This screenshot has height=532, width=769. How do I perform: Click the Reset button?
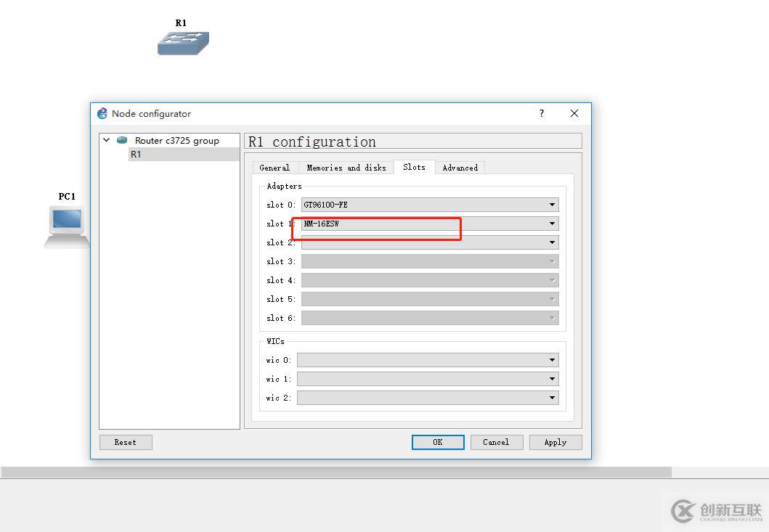coord(126,442)
